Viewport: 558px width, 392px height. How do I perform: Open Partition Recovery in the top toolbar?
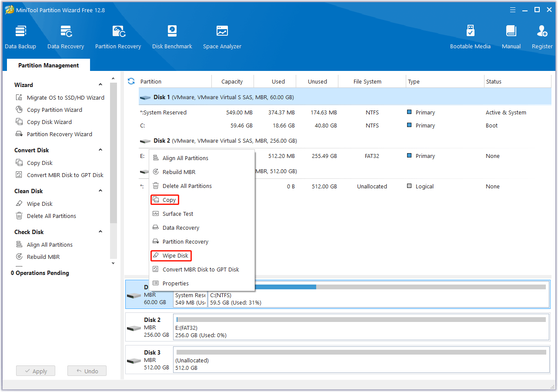coord(118,37)
